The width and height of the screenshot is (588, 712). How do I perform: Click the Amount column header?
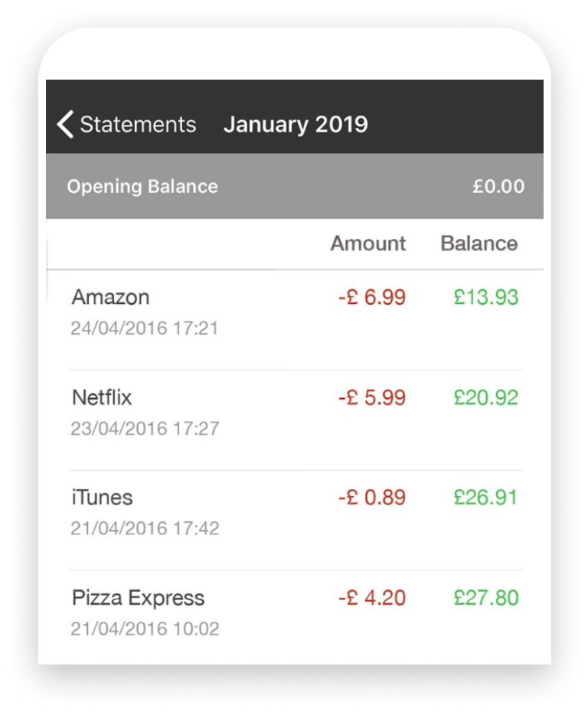click(x=368, y=243)
